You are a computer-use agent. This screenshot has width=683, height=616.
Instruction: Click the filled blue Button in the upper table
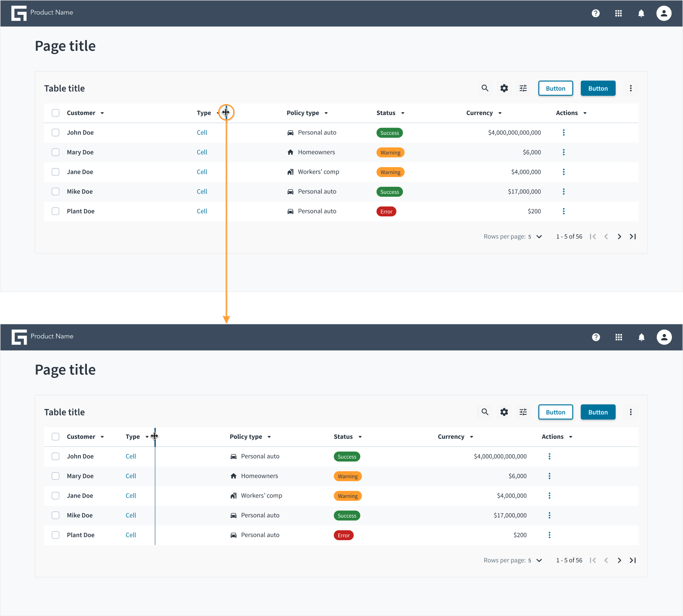[598, 88]
